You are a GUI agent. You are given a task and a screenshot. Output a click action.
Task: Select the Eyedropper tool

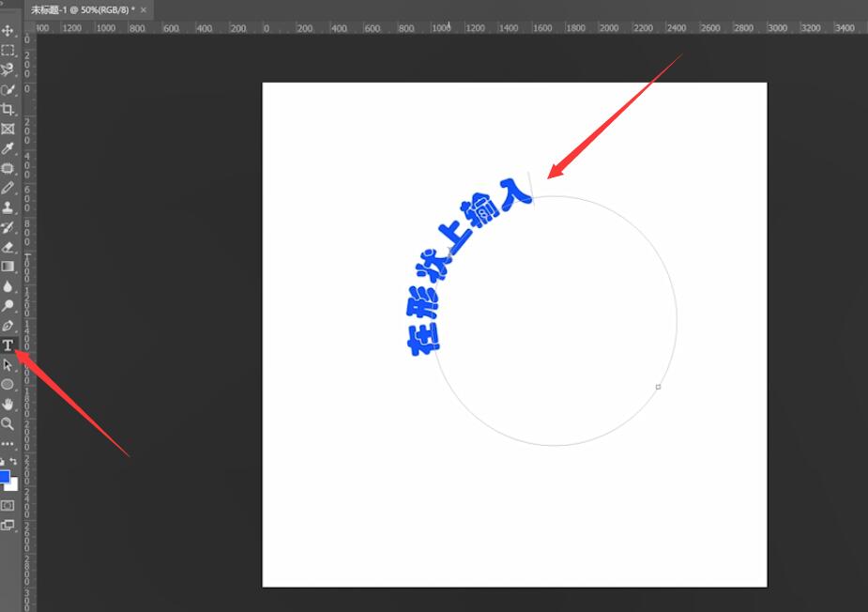(8, 148)
